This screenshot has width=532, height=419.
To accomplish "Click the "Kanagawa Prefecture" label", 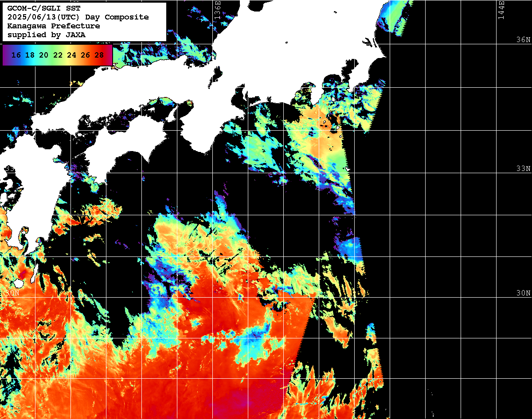I will point(54,26).
